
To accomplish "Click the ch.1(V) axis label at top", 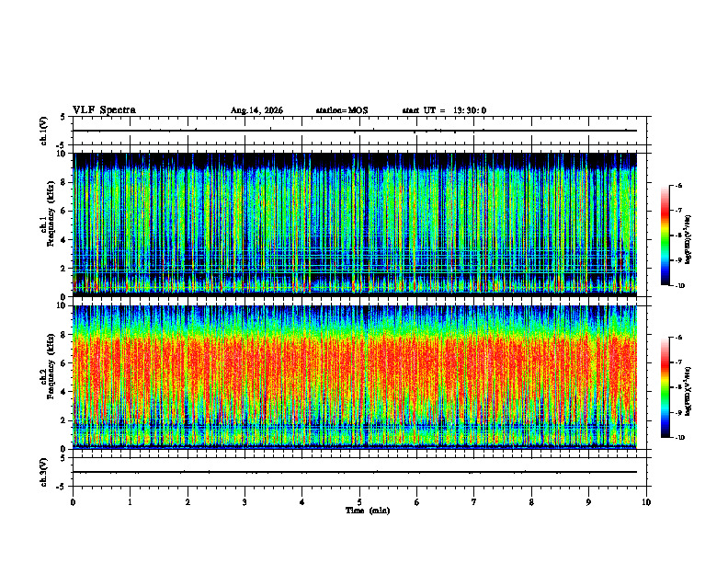I will (x=43, y=131).
